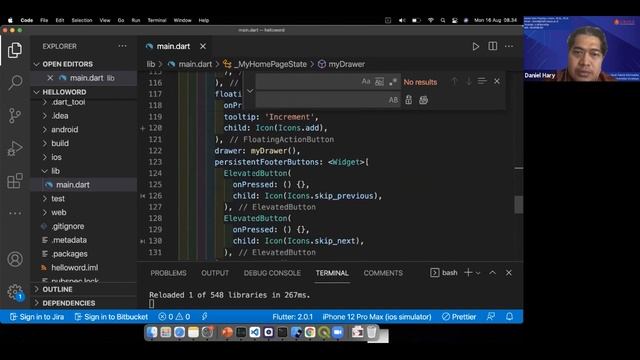Run the main.dart file with play icon
Image resolution: width=640 pixels, height=360 pixels.
tap(476, 46)
